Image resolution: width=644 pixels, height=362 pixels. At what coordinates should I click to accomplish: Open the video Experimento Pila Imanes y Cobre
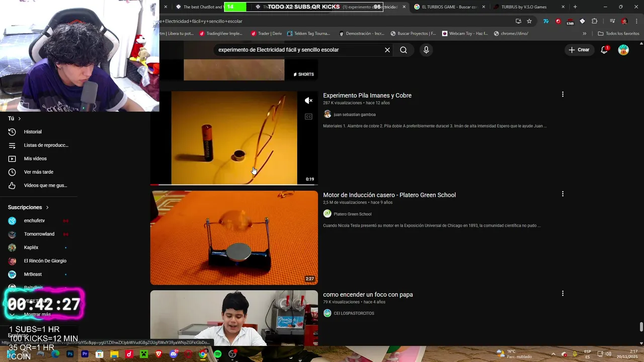(367, 96)
